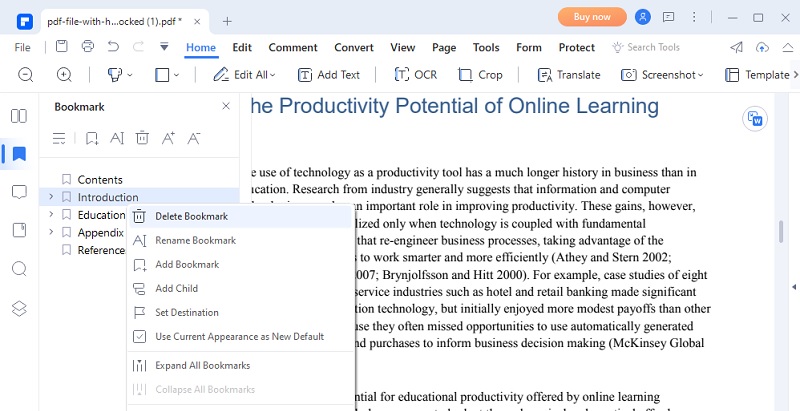800x411 pixels.
Task: Open the Form tab
Action: (x=529, y=47)
